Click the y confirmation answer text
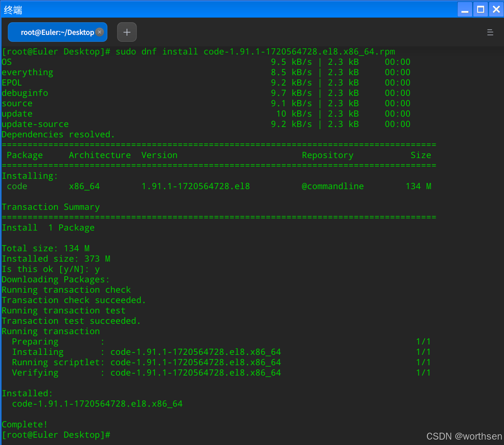The image size is (504, 445). [x=97, y=269]
